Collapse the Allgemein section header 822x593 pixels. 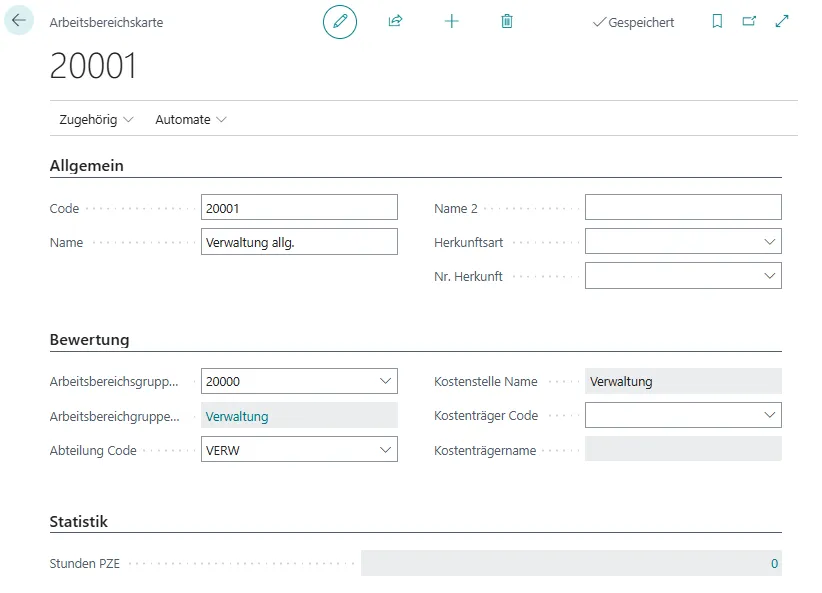(87, 166)
